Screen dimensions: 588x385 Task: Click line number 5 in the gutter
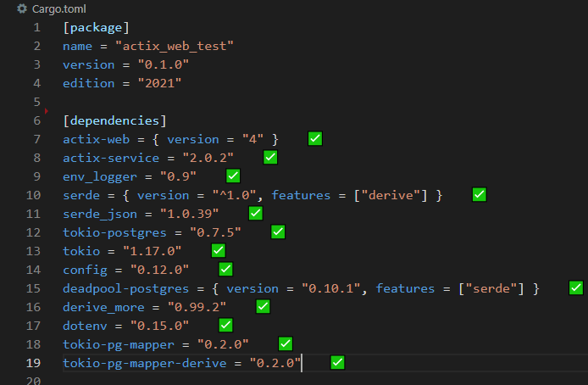pyautogui.click(x=36, y=102)
